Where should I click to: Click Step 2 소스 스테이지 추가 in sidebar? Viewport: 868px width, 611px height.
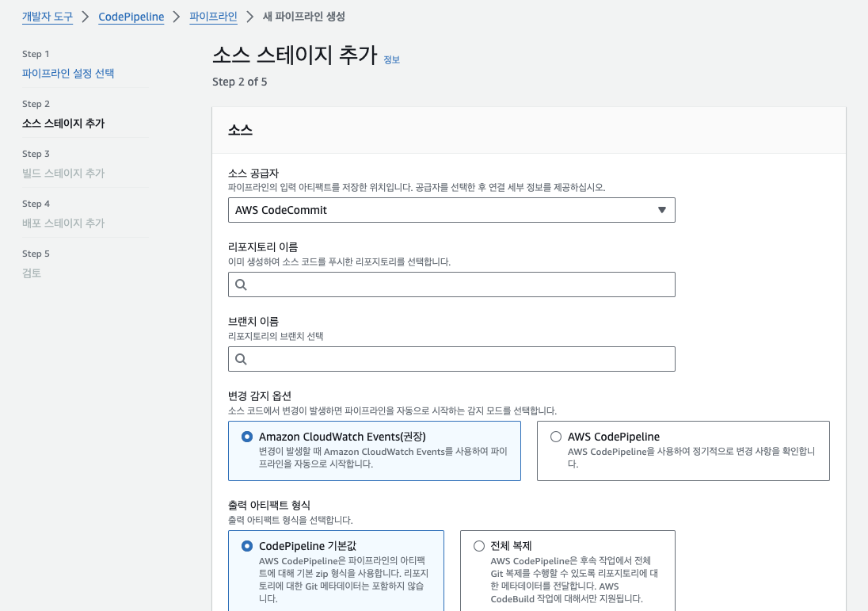click(x=63, y=123)
